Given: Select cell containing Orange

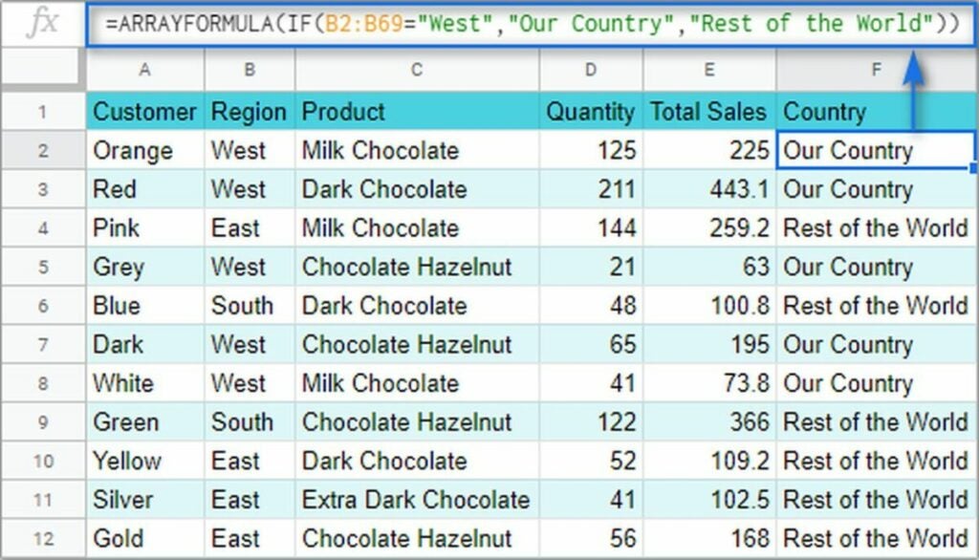Looking at the screenshot, I should click(145, 150).
